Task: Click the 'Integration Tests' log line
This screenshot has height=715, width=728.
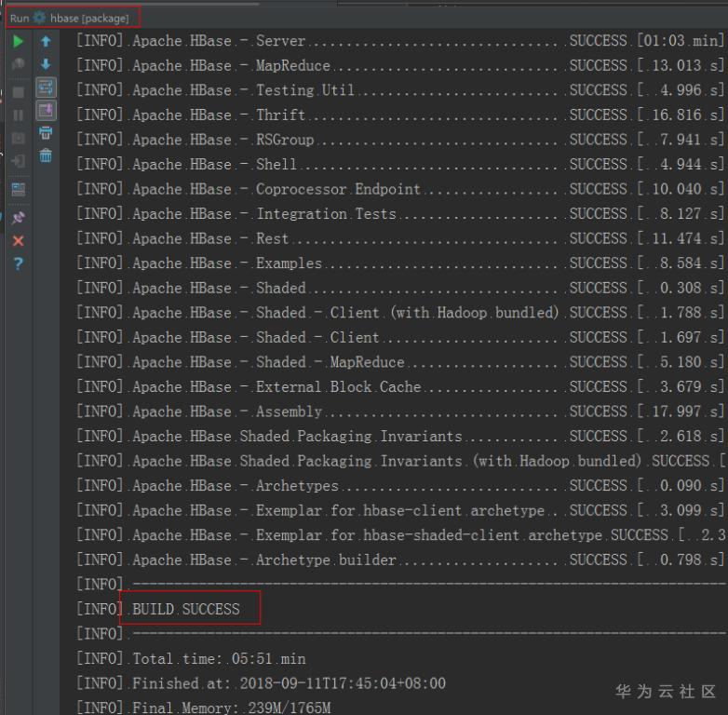Action: pos(400,213)
